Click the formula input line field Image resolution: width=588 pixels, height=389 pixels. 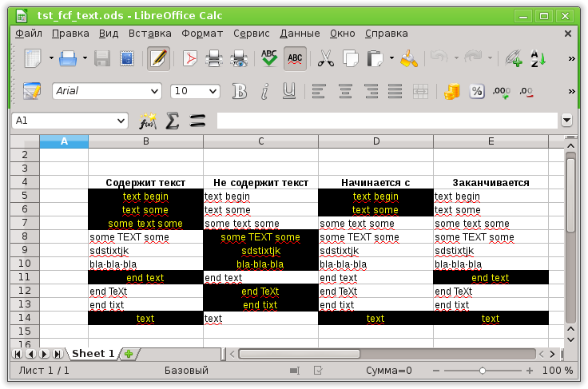click(x=387, y=121)
